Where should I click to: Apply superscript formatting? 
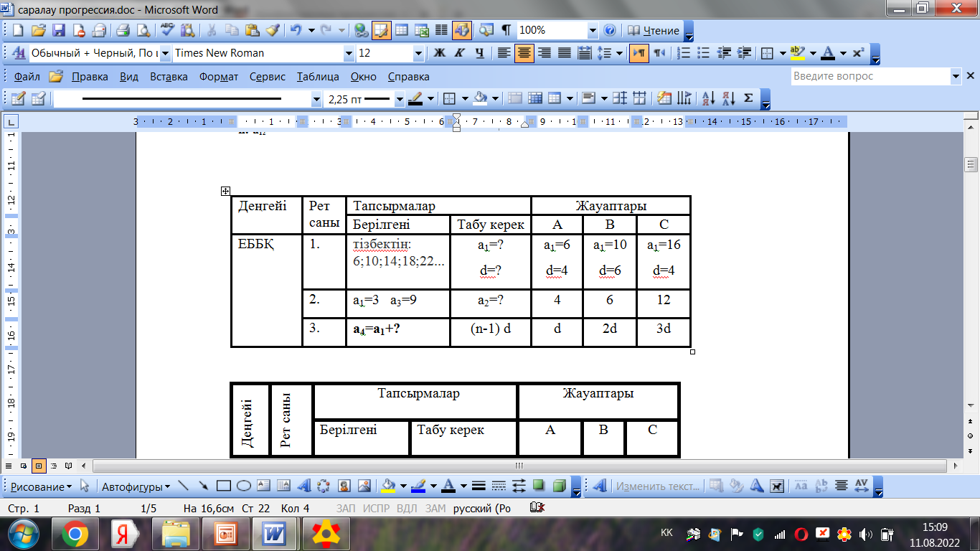[858, 53]
